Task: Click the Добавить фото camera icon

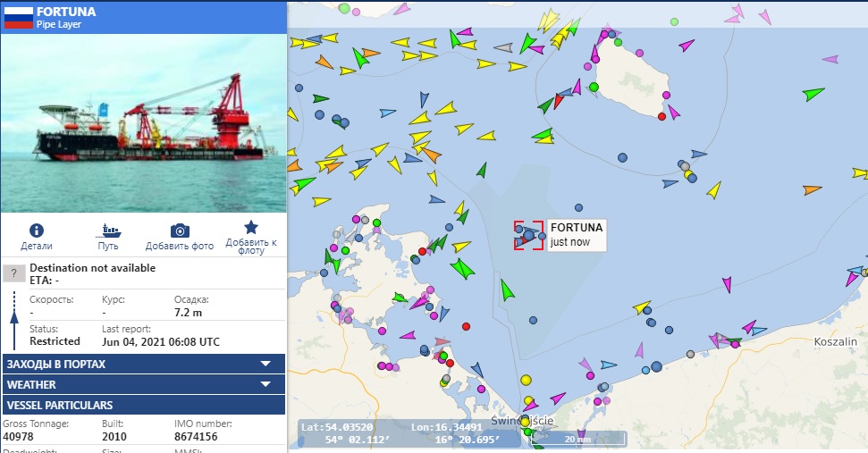Action: pyautogui.click(x=180, y=231)
